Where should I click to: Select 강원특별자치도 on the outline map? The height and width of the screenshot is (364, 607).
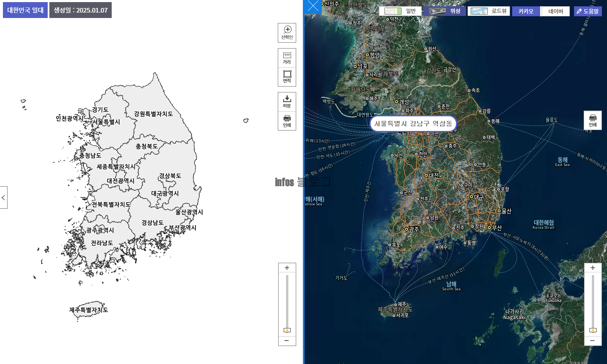[x=154, y=114]
